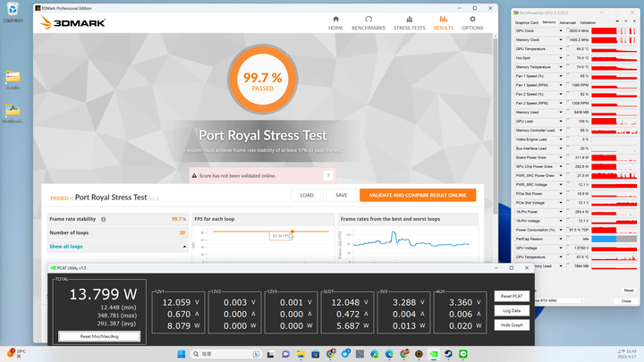Click the frame rate stability info icon
The height and width of the screenshot is (362, 644).
click(x=104, y=219)
